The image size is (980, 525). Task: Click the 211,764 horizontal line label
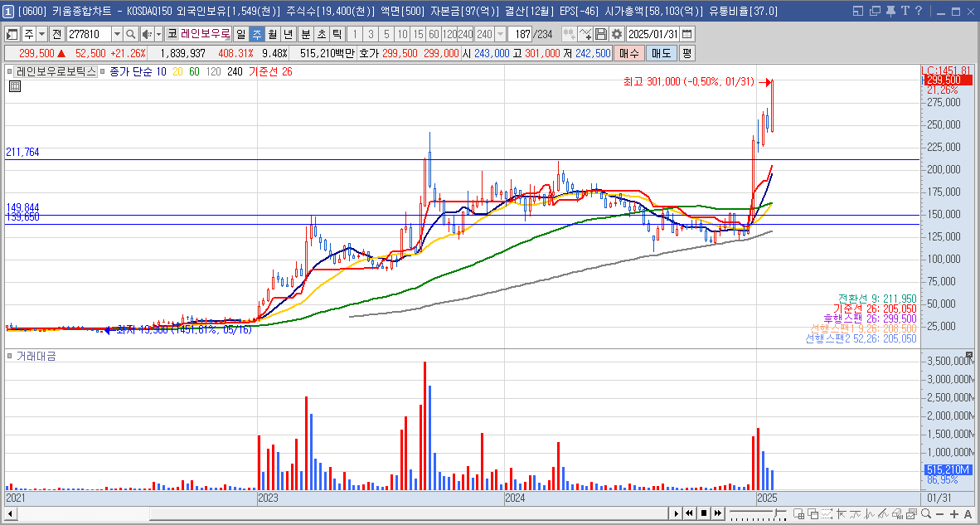(x=22, y=152)
